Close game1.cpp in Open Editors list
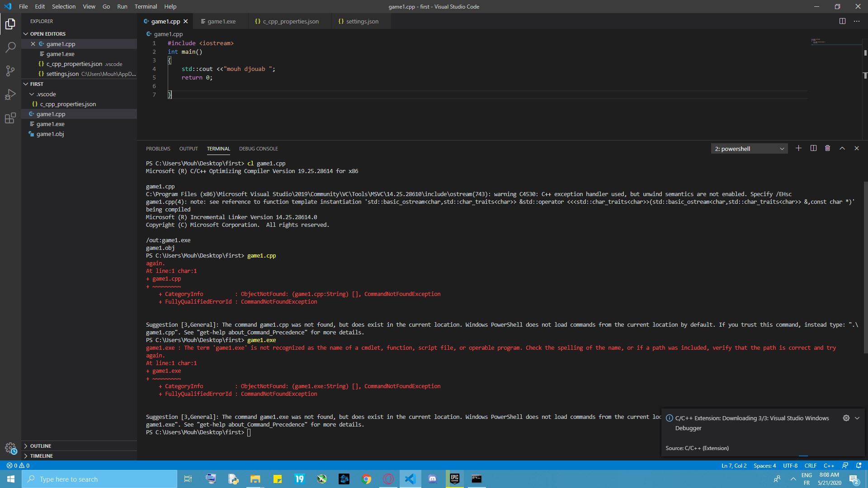The height and width of the screenshot is (488, 868). click(x=33, y=44)
